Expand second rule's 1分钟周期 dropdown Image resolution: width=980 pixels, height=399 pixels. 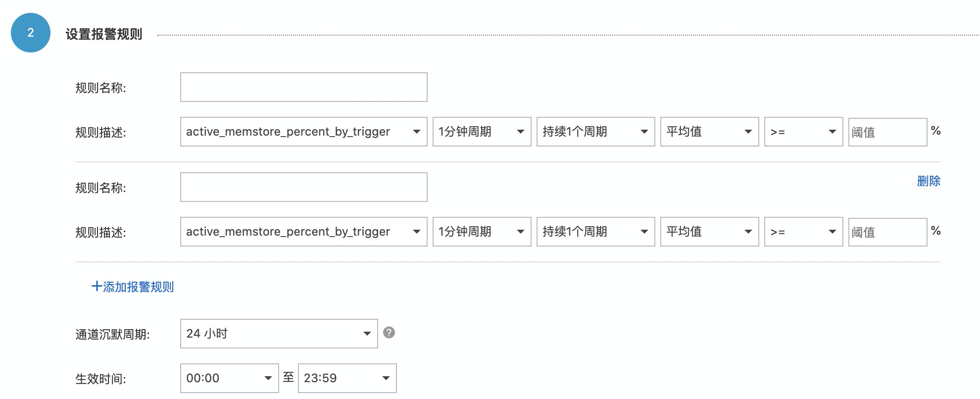[x=482, y=232]
